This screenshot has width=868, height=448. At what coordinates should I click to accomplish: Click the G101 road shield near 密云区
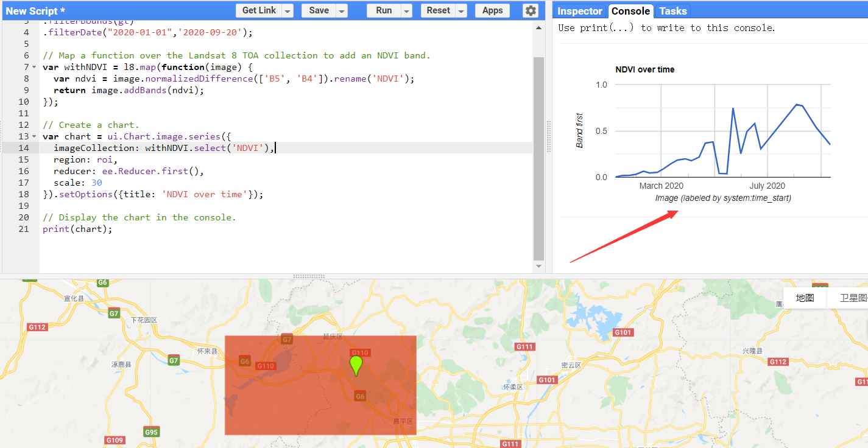pos(546,379)
